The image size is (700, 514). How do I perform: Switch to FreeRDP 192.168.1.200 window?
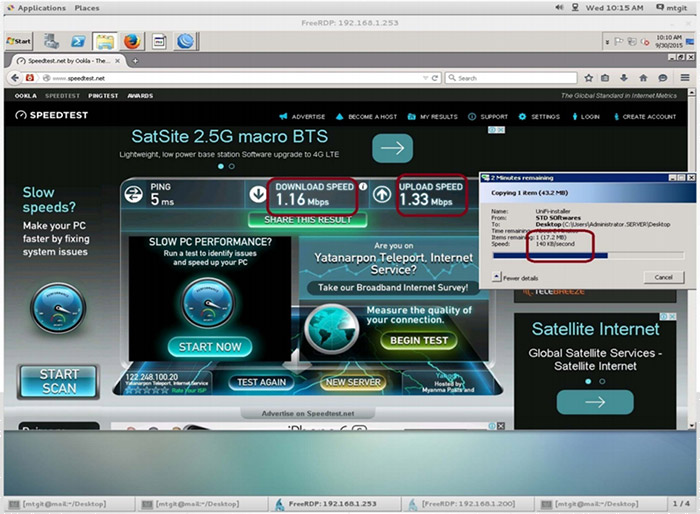(467, 504)
